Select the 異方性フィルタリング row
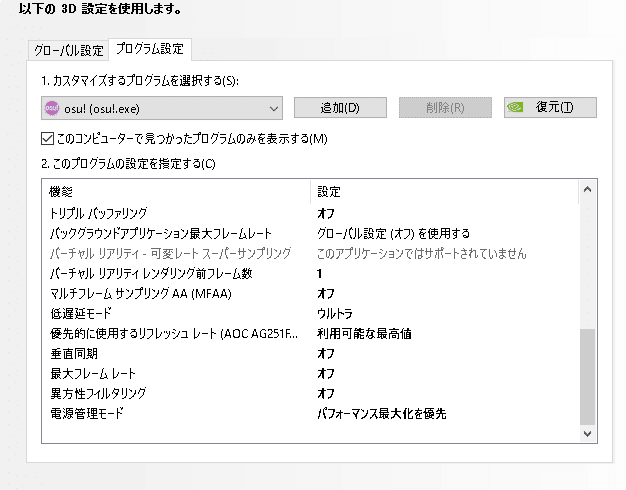The height and width of the screenshot is (490, 626). [x=311, y=393]
